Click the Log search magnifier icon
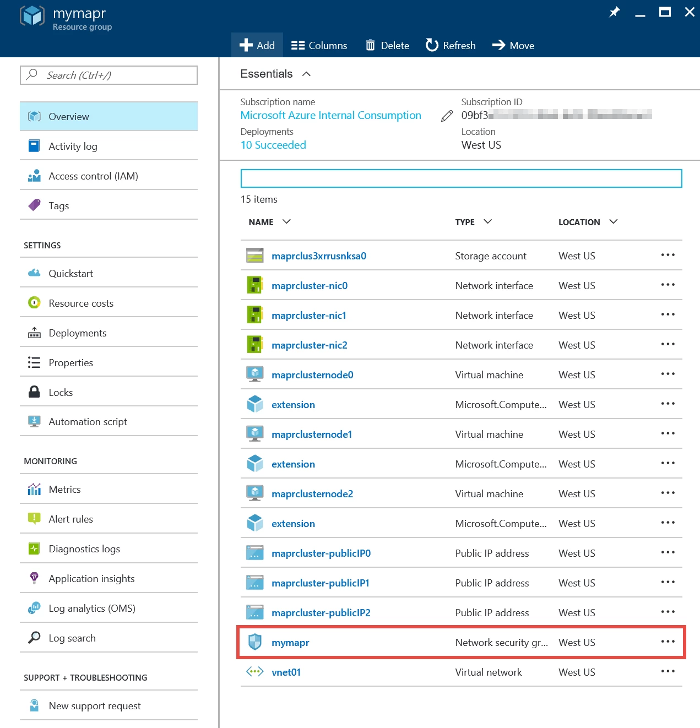The width and height of the screenshot is (700, 728). (x=34, y=638)
